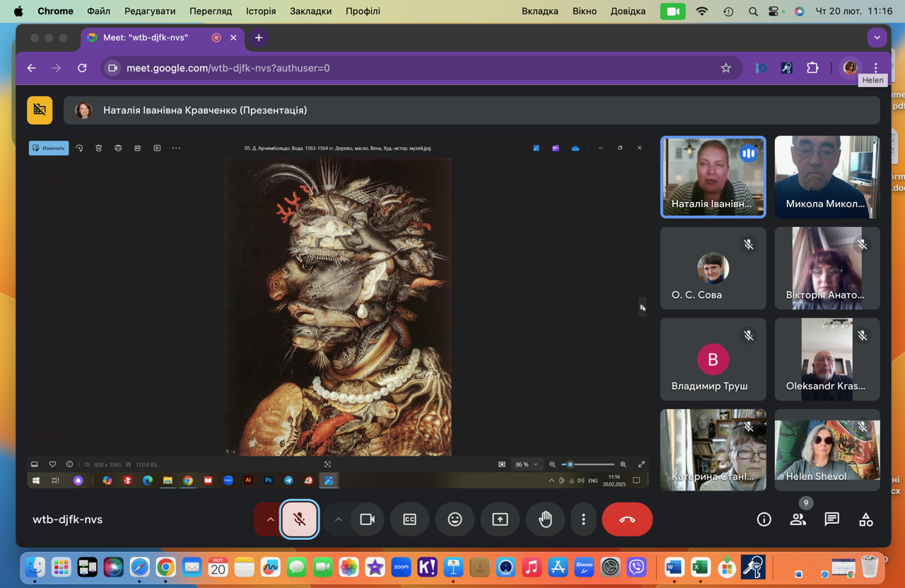Expand audio settings chevron beside microphone
The height and width of the screenshot is (588, 905).
(269, 519)
